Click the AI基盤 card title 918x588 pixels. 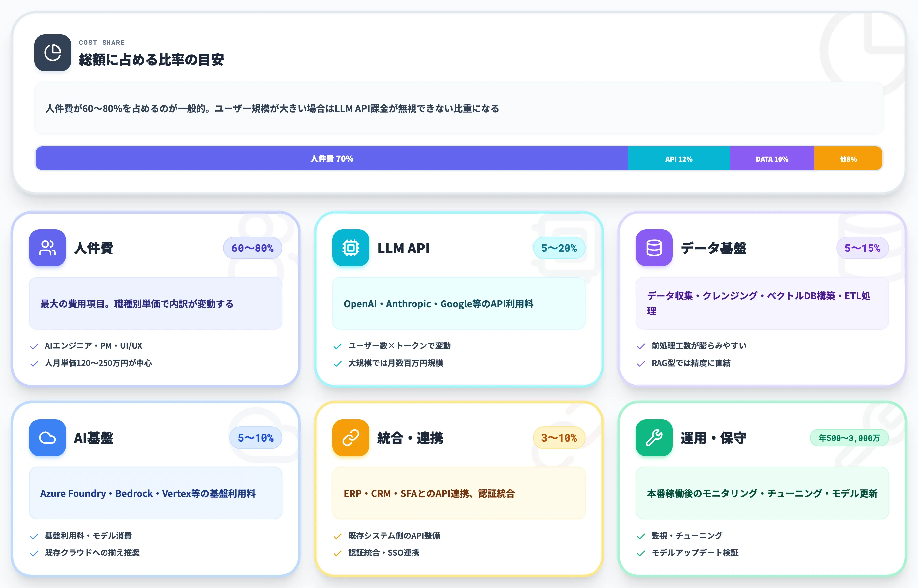tap(94, 438)
